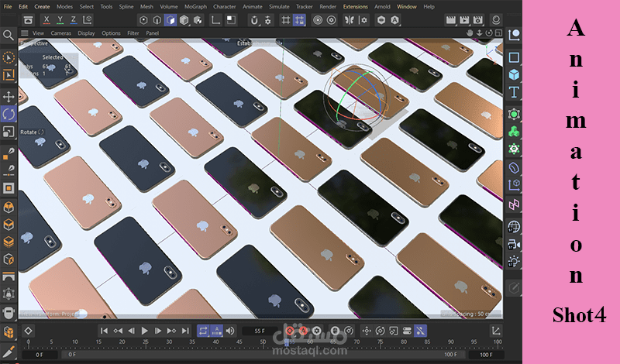Viewport: 620px width, 364px height.
Task: Click the viewport pan hand icon
Action: (470, 33)
